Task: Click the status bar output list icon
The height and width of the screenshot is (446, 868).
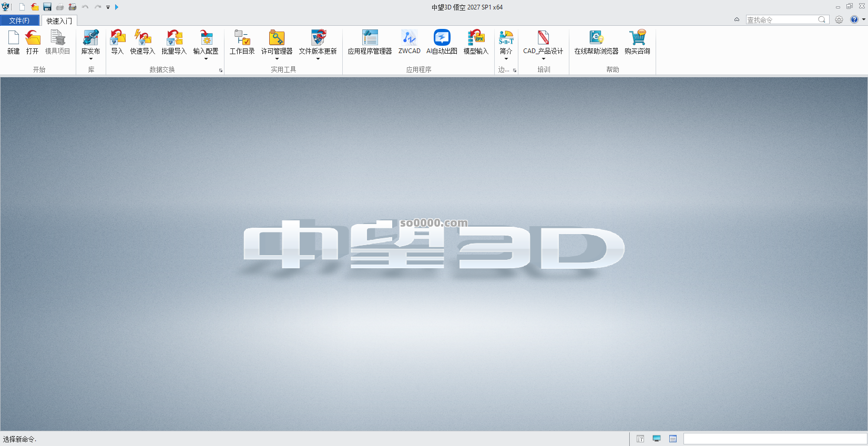Action: point(673,439)
